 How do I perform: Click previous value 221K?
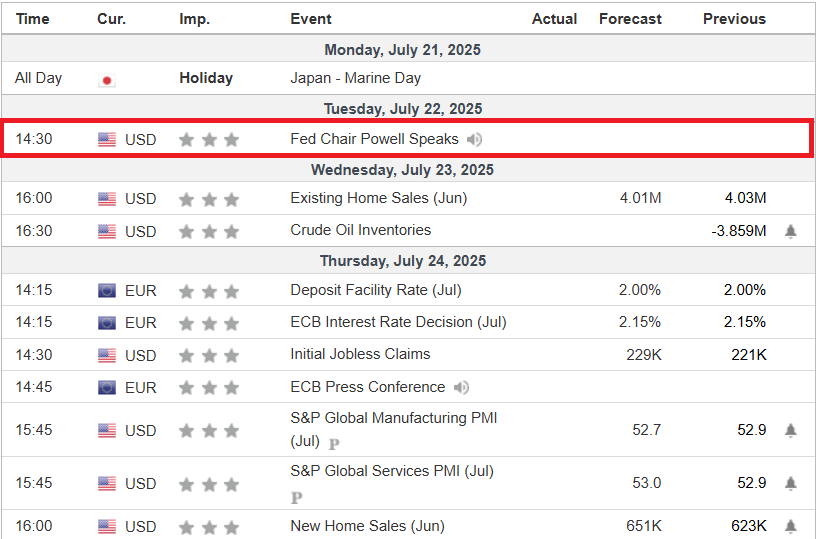(748, 355)
